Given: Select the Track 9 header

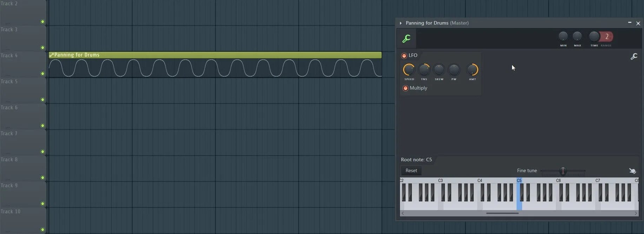Looking at the screenshot, I should pos(23,195).
